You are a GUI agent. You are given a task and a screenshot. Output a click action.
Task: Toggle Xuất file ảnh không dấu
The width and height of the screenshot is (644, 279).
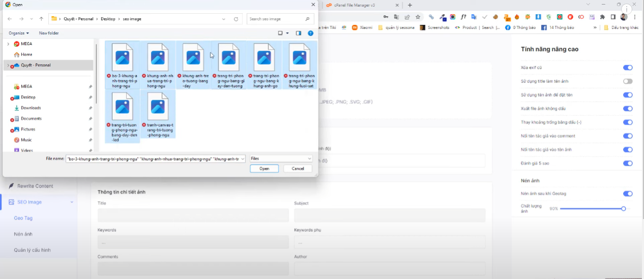point(628,109)
